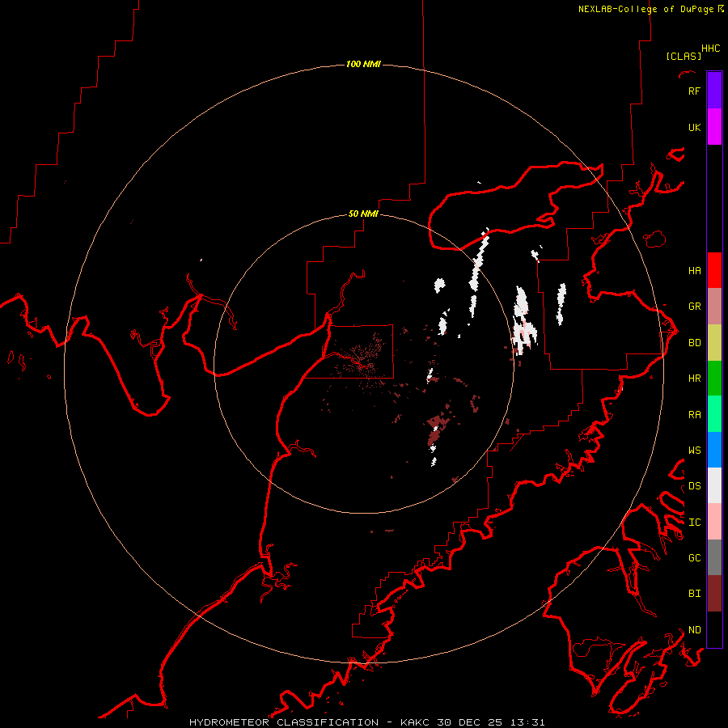
Task: Click the yellow BD legend color swatch
Action: pyautogui.click(x=714, y=343)
